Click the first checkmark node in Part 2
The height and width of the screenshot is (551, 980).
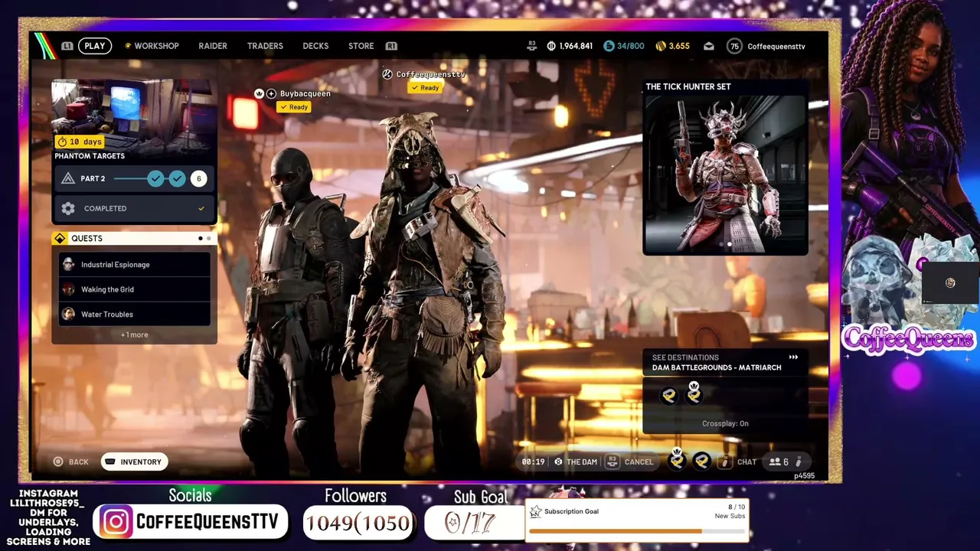(x=156, y=178)
